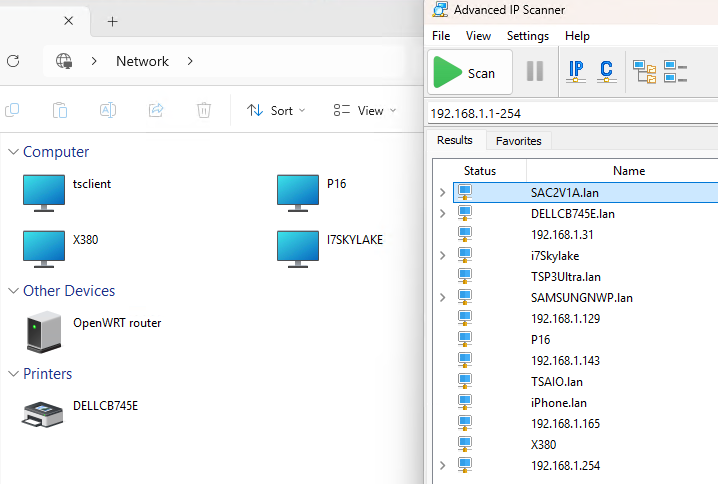The image size is (718, 484).
Task: Select the TSAIO.lan row
Action: point(586,382)
